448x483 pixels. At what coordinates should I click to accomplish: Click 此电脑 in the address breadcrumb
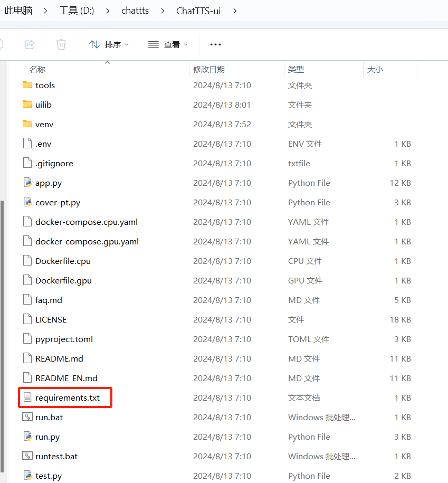pyautogui.click(x=18, y=11)
